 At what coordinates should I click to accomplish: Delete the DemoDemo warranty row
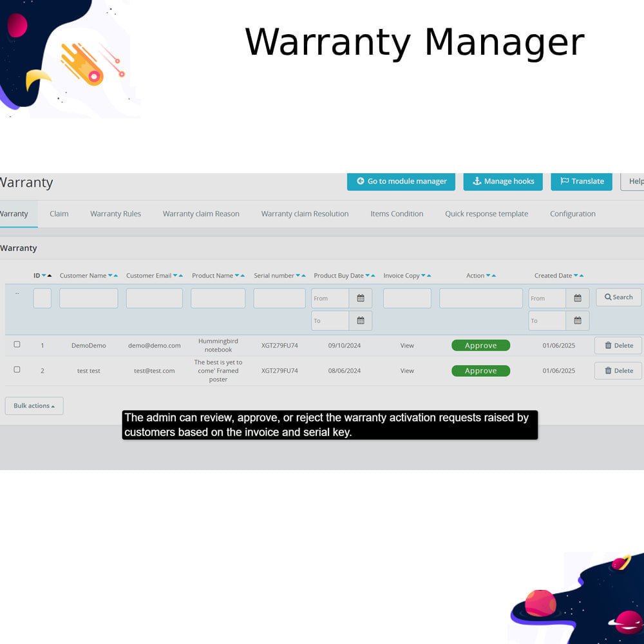pos(618,346)
